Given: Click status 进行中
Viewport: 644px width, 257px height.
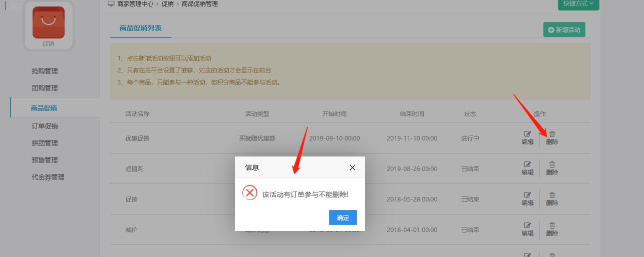Looking at the screenshot, I should tap(470, 138).
